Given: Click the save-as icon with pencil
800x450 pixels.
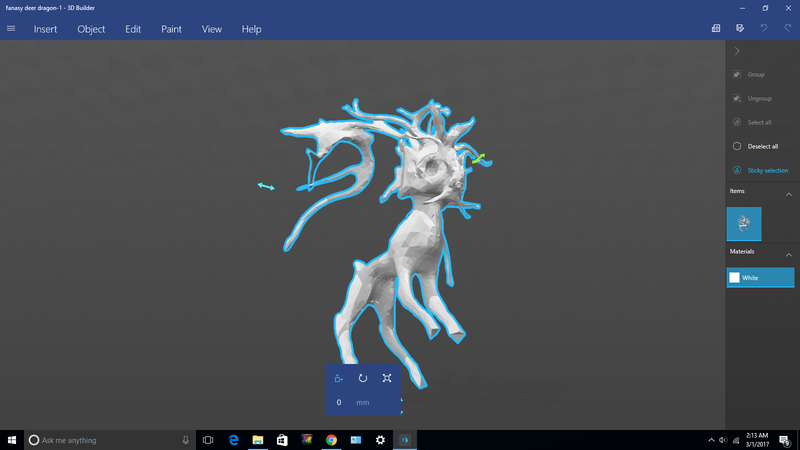Looking at the screenshot, I should point(740,29).
